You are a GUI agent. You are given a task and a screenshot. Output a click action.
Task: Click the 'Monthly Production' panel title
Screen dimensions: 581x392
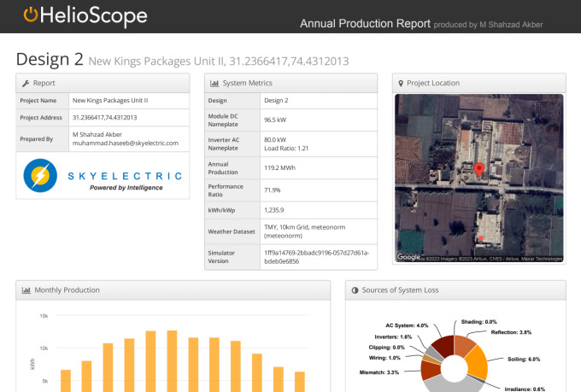[67, 290]
